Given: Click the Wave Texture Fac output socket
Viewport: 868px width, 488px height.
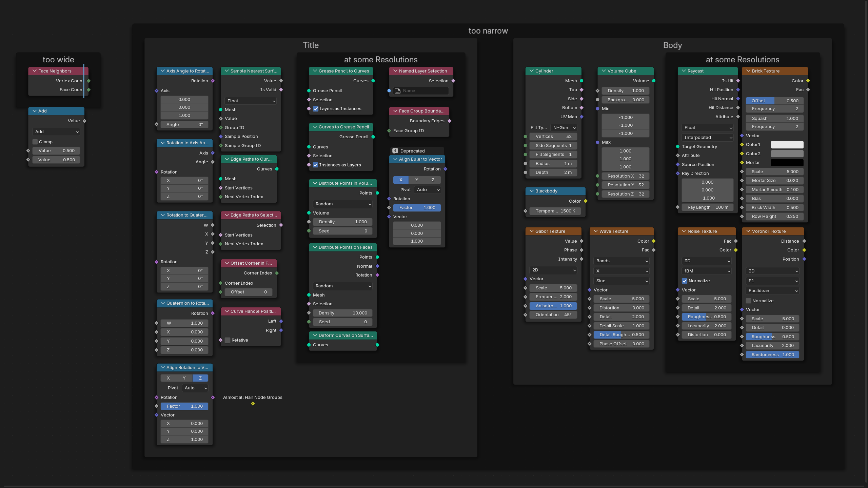Looking at the screenshot, I should (654, 250).
